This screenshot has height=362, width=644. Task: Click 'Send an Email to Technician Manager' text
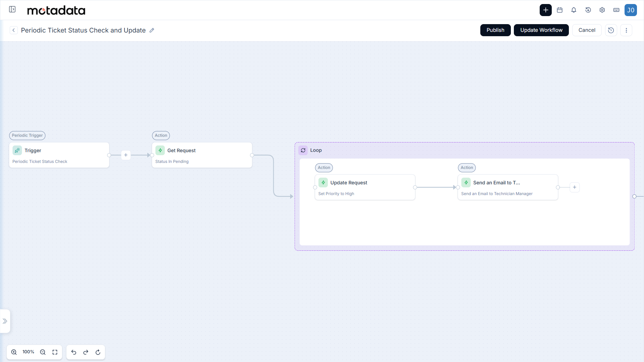coord(497,194)
